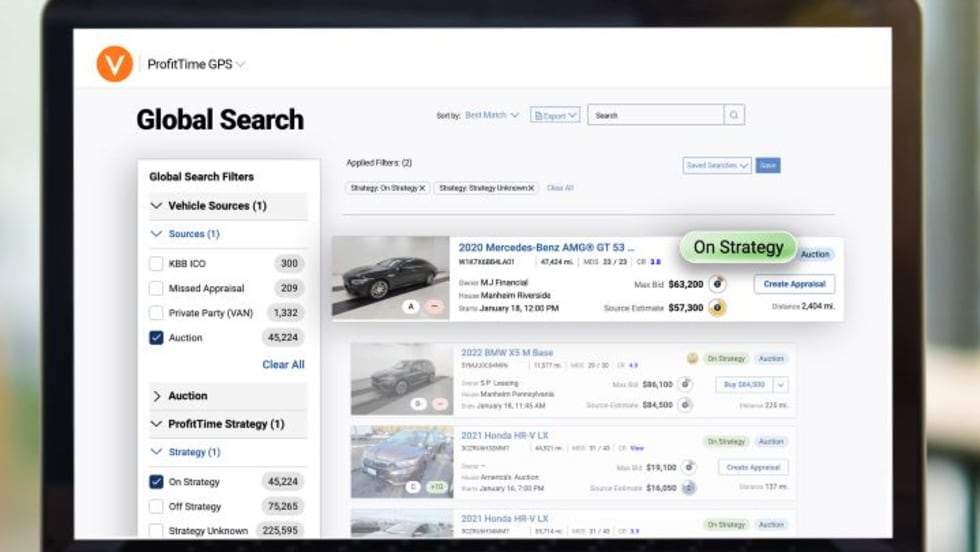Click into the Search text field

coord(655,115)
